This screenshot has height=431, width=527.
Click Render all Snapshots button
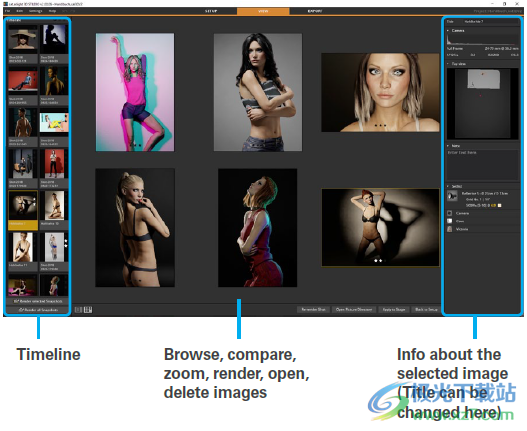38,310
